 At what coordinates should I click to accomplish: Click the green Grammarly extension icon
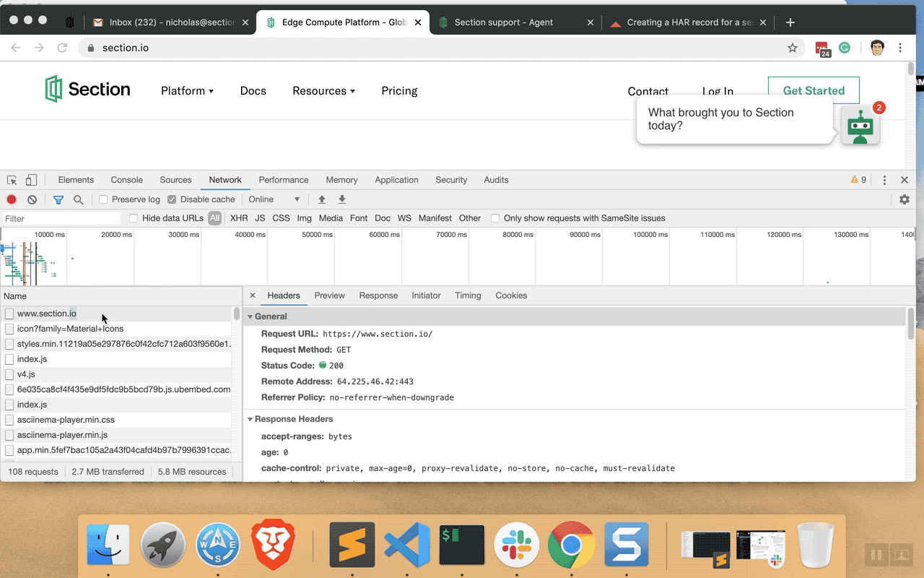[x=844, y=48]
